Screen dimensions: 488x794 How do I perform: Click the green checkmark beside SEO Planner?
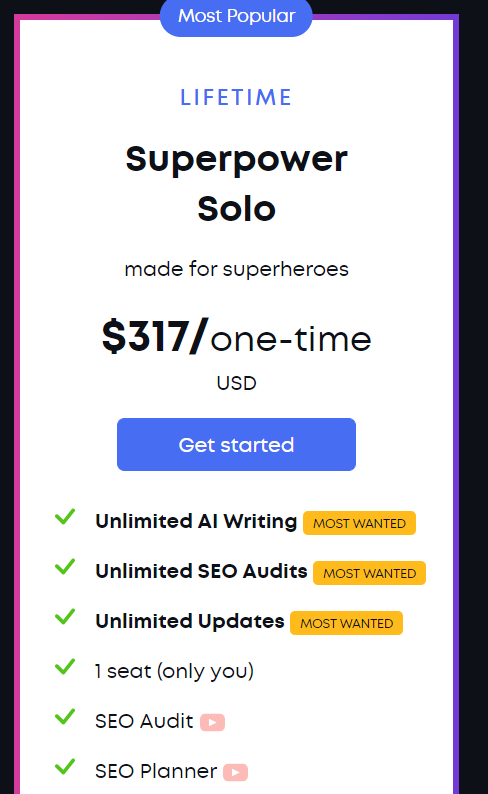pos(65,767)
